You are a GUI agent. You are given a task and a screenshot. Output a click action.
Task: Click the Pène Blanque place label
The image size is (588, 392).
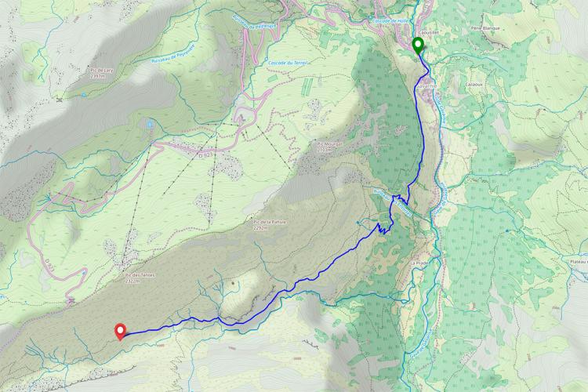click(485, 28)
